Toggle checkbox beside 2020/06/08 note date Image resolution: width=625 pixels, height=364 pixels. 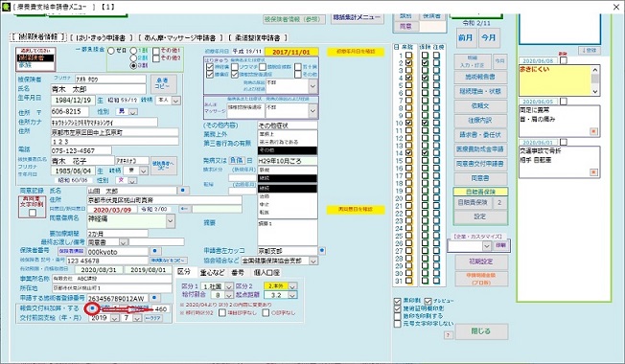(564, 60)
